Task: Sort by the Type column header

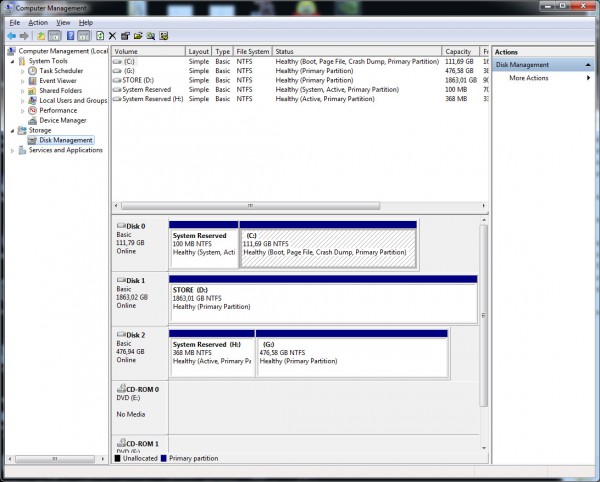Action: (x=222, y=51)
